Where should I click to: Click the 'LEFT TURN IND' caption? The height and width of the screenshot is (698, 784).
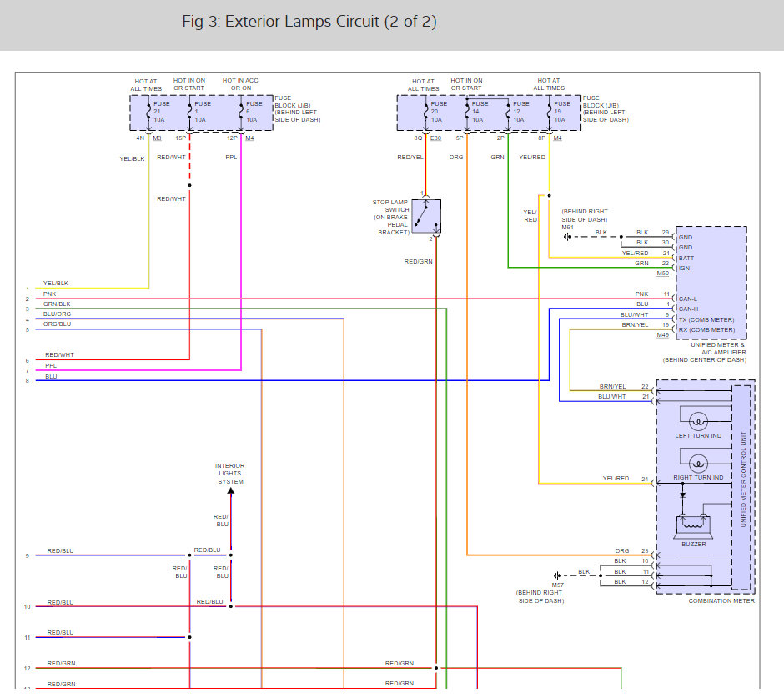[x=698, y=435]
